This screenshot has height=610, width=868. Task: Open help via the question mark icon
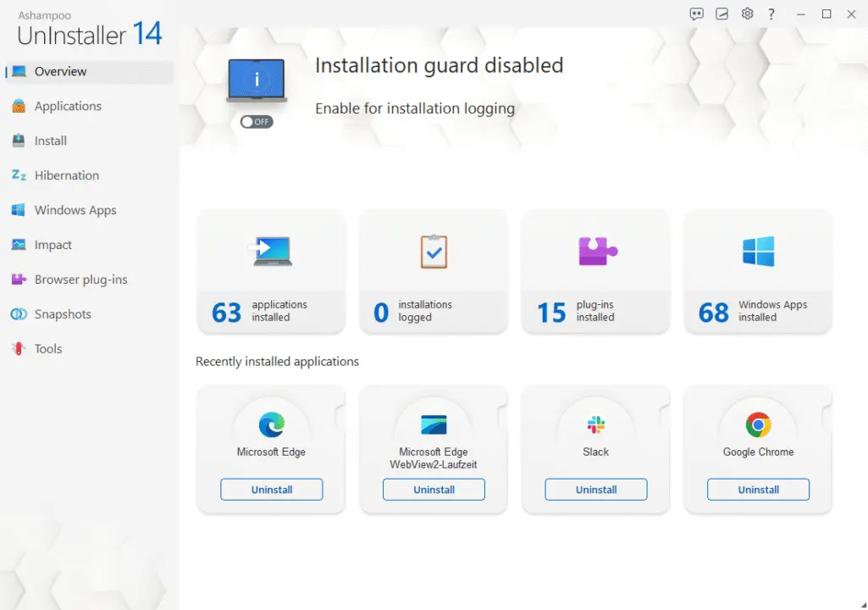771,14
